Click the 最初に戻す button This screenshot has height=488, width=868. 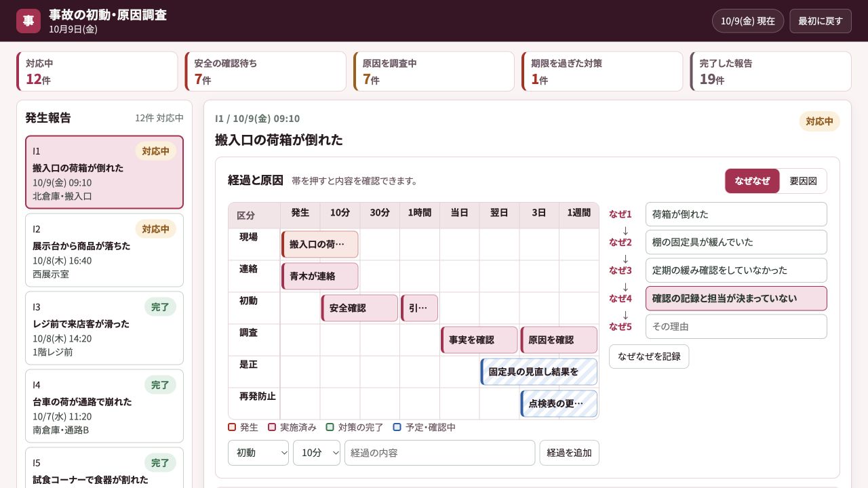click(x=821, y=21)
